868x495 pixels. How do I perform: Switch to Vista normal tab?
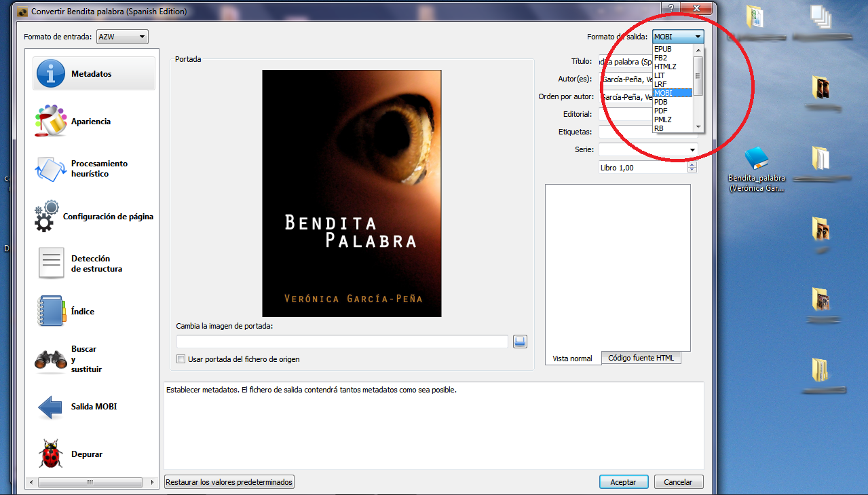572,359
